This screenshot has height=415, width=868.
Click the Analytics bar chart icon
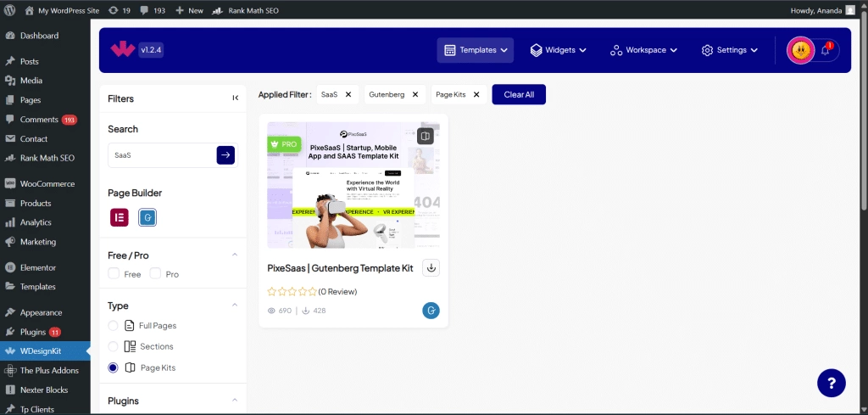(x=10, y=222)
